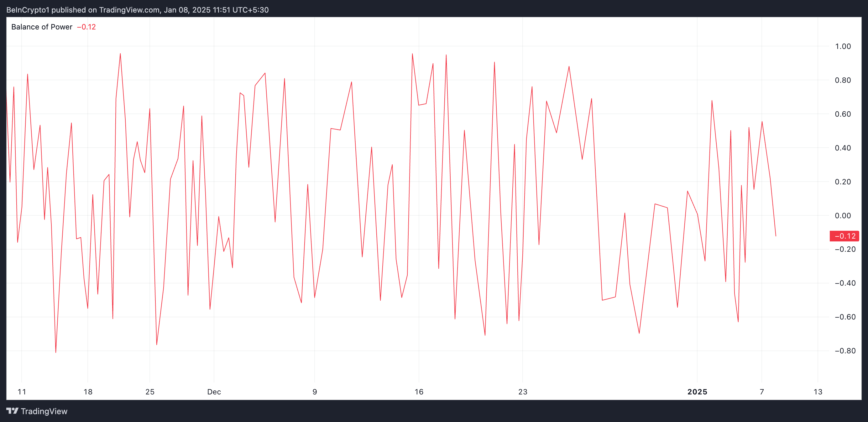Click the 2025 timeline marker

pyautogui.click(x=697, y=392)
